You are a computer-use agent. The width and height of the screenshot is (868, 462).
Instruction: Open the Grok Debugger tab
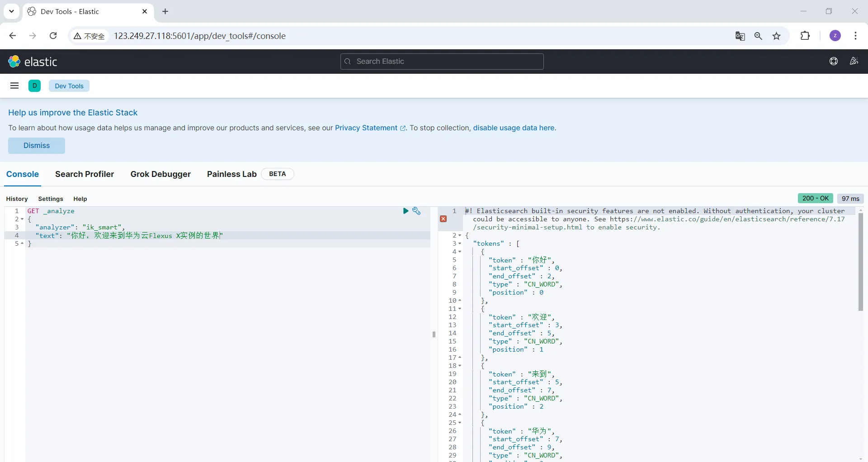[x=160, y=174]
